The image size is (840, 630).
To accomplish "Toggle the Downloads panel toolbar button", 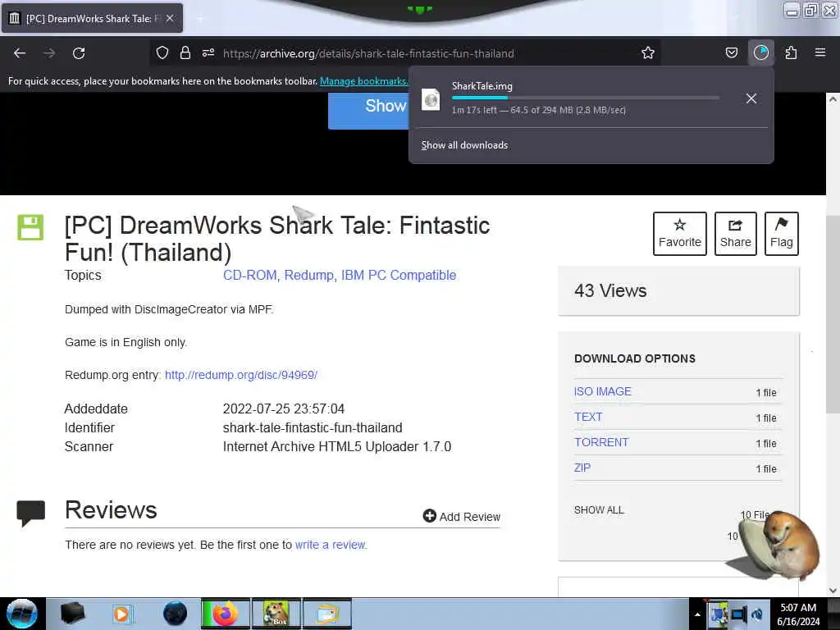I will (x=760, y=52).
